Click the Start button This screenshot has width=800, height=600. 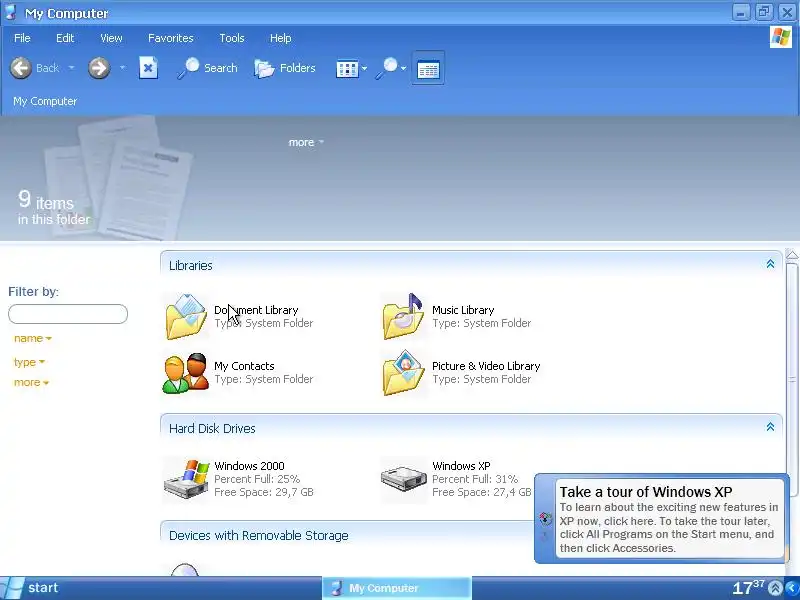[30, 588]
